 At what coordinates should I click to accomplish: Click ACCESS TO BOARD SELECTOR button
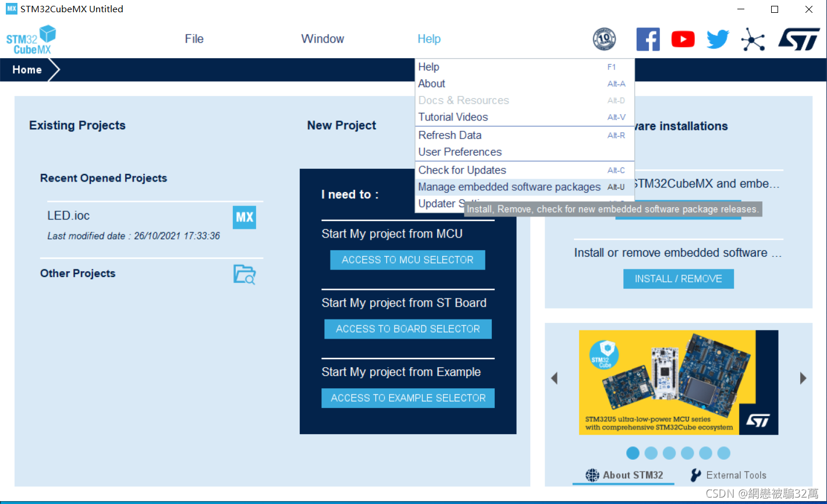coord(408,329)
